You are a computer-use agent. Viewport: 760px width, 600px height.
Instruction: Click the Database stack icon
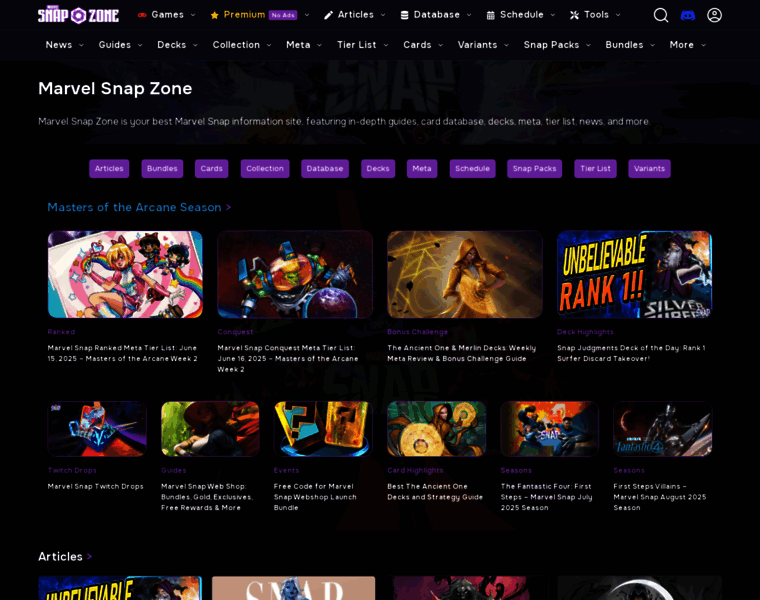pyautogui.click(x=404, y=15)
